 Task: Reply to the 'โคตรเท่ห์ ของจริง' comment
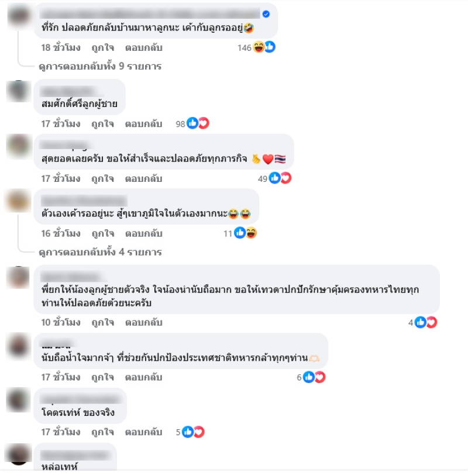click(144, 432)
